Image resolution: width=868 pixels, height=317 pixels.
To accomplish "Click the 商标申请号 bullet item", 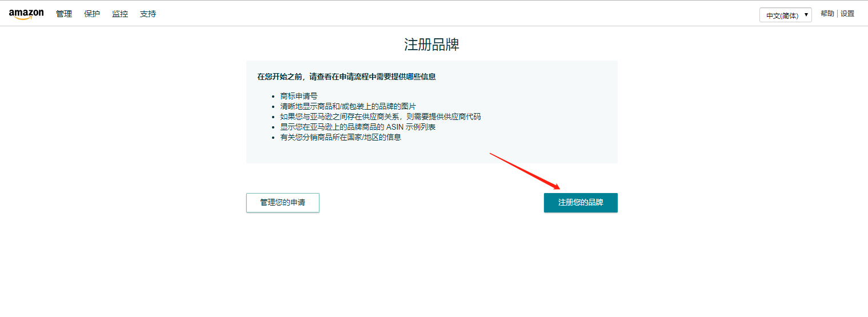I will [x=299, y=96].
